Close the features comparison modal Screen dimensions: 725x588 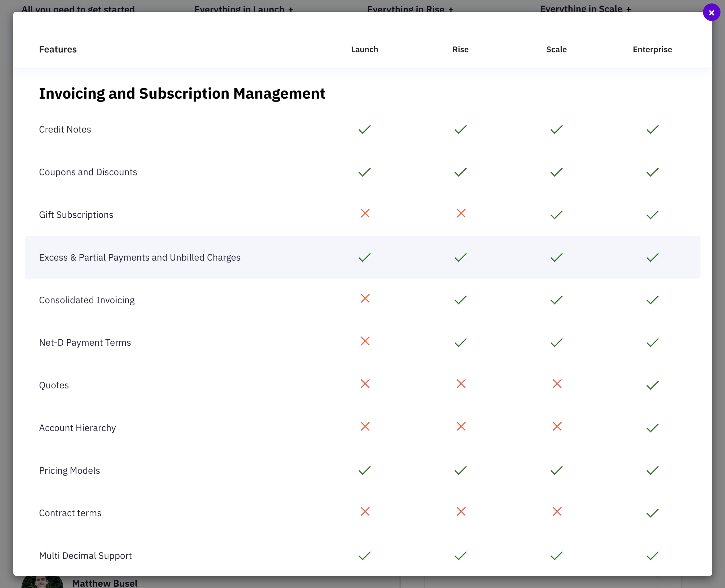pos(711,12)
